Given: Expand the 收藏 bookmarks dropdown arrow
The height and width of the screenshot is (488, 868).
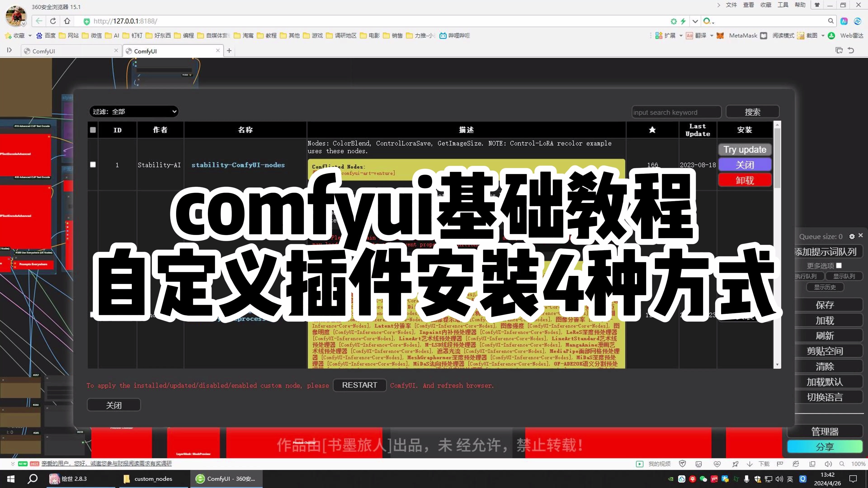Looking at the screenshot, I should pyautogui.click(x=30, y=36).
